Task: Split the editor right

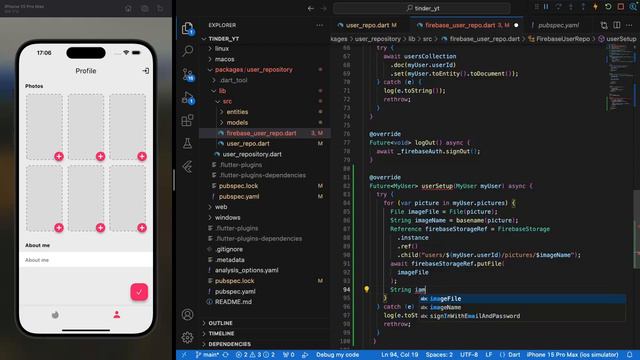Action: (617, 25)
